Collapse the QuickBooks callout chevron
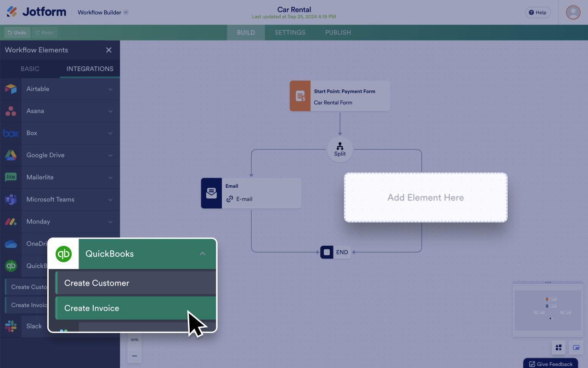This screenshot has width=588, height=368. (203, 254)
